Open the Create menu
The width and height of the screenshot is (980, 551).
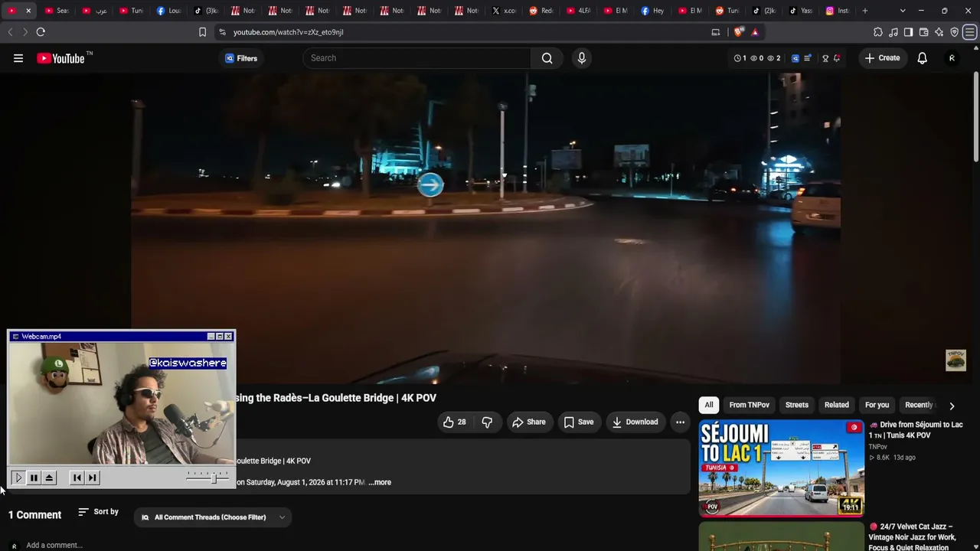tap(883, 58)
